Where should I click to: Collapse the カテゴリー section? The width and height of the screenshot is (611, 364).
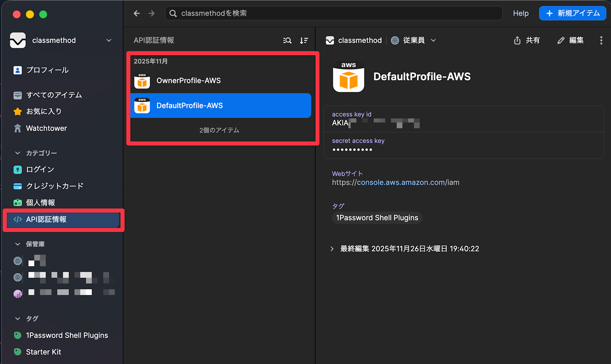17,153
